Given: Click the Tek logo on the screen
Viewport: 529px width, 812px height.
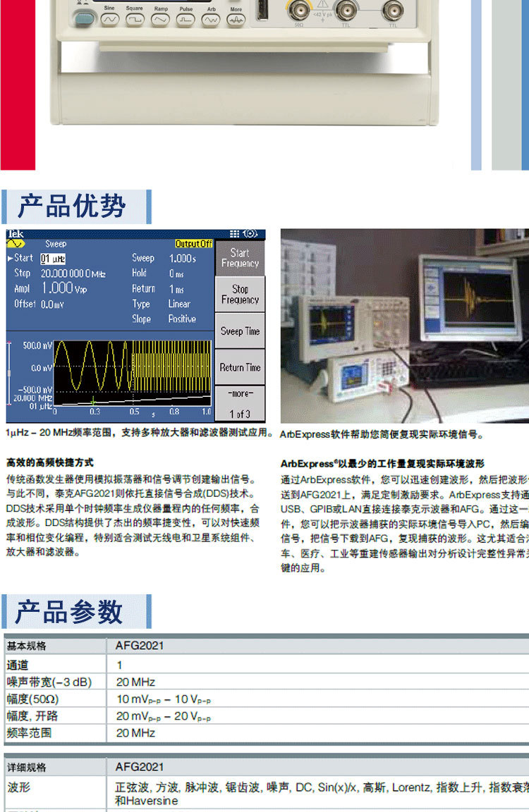Looking at the screenshot, I should tap(16, 234).
